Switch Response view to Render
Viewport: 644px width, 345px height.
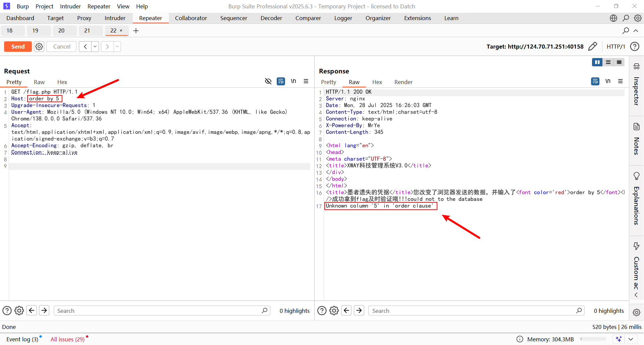pyautogui.click(x=404, y=82)
